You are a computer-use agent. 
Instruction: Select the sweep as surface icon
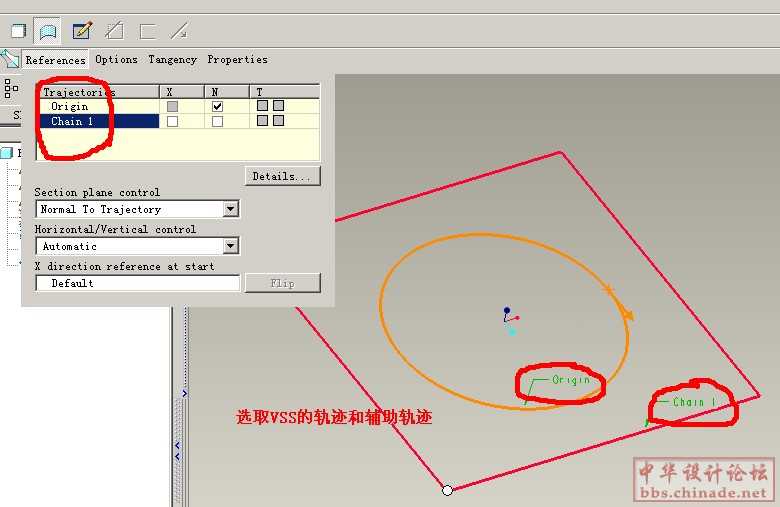coord(47,30)
